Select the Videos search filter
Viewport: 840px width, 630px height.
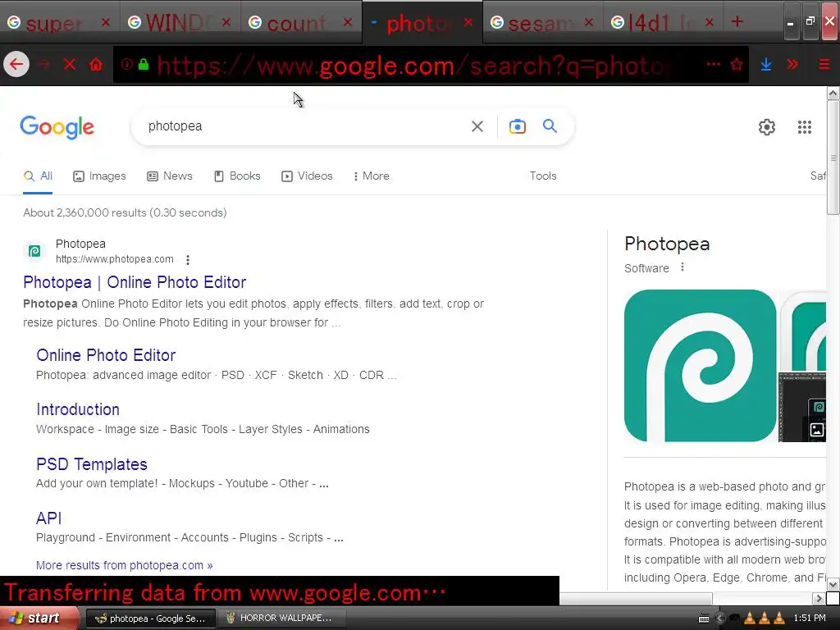click(307, 176)
